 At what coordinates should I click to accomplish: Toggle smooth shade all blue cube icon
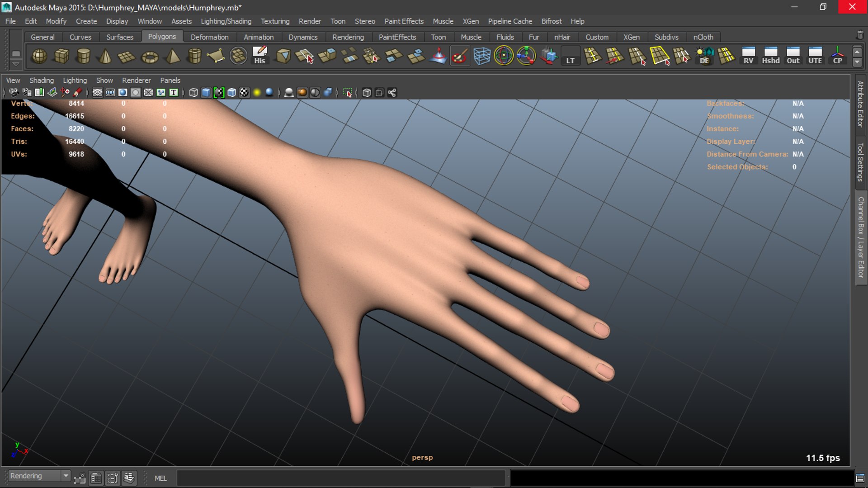(x=206, y=93)
